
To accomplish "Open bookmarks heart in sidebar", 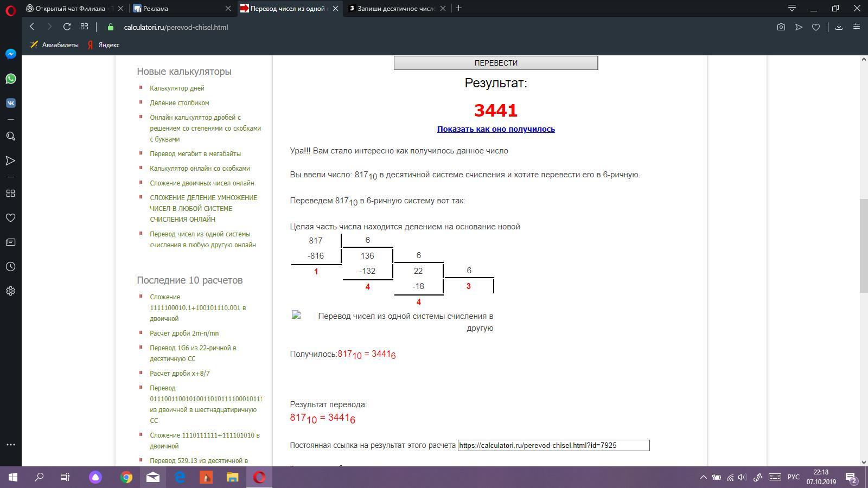I will click(x=10, y=218).
